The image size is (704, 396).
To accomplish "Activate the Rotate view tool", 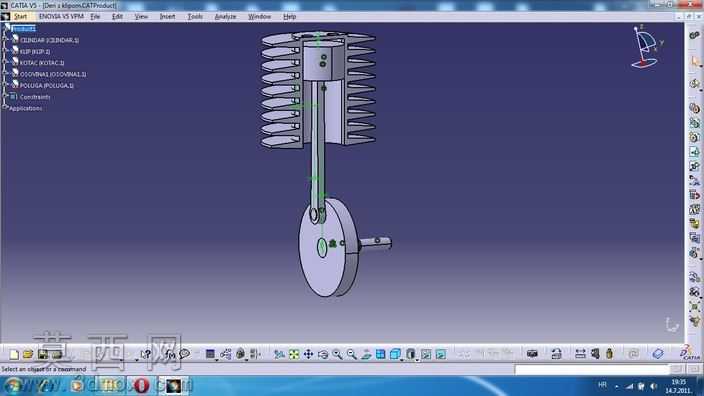I will (323, 355).
